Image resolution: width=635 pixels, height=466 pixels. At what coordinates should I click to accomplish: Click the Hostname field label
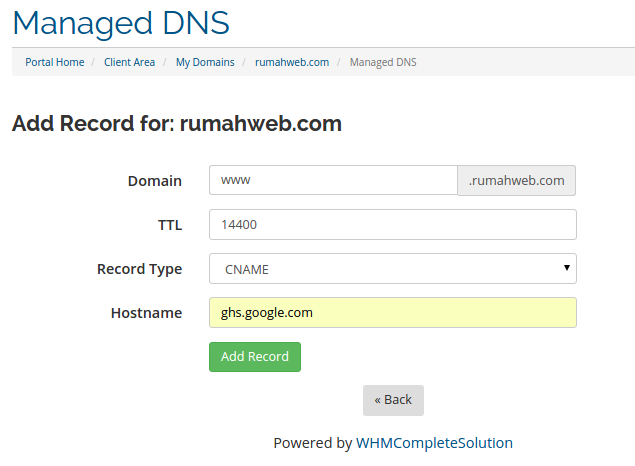(x=146, y=313)
